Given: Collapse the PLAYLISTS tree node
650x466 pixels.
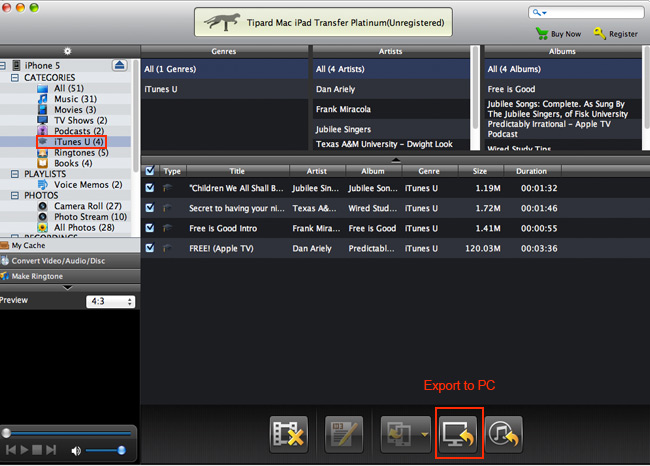Looking at the screenshot, I should [15, 174].
